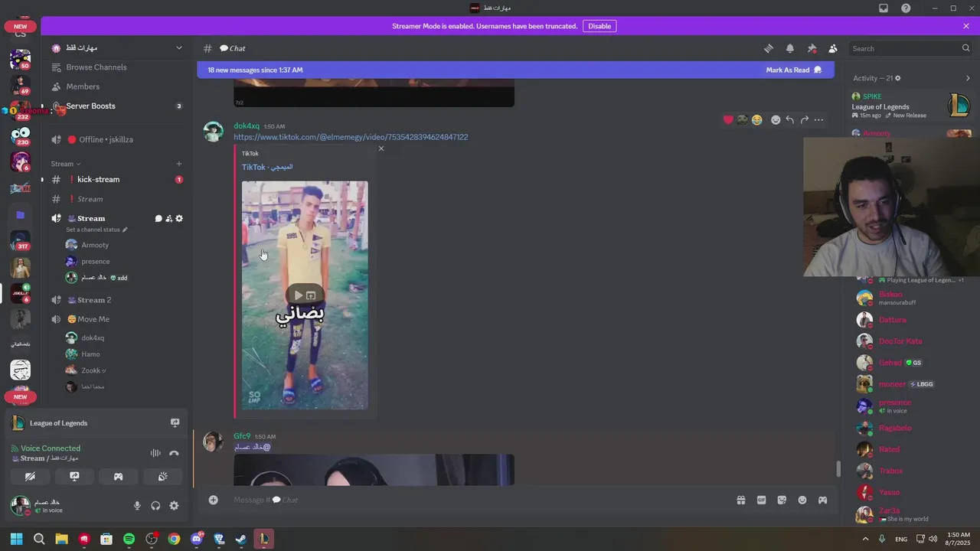Open More options on dok4xq's message
This screenshot has width=980, height=551.
pyautogui.click(x=819, y=119)
